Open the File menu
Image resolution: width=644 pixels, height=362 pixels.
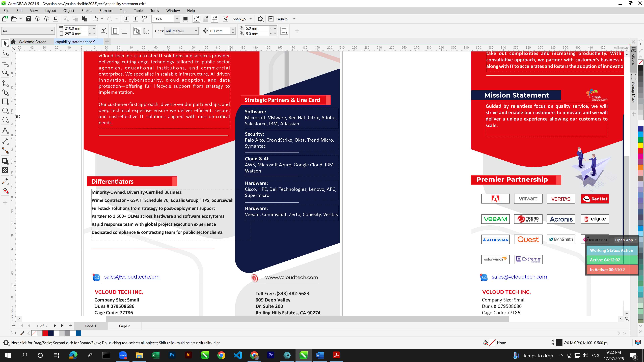coord(6,11)
